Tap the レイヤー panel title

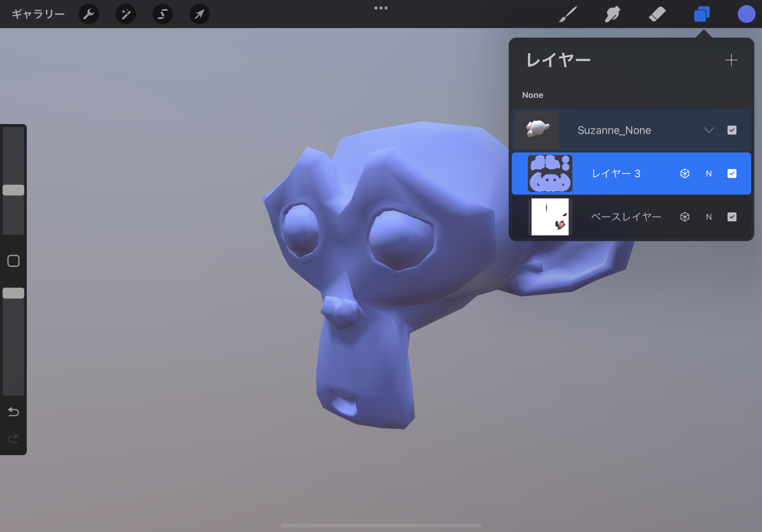[x=558, y=60]
